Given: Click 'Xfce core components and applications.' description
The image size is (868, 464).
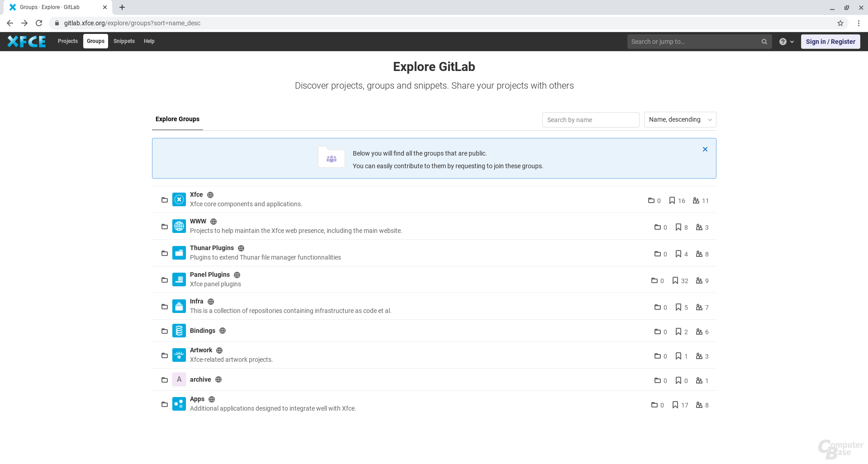Looking at the screenshot, I should click(x=246, y=204).
